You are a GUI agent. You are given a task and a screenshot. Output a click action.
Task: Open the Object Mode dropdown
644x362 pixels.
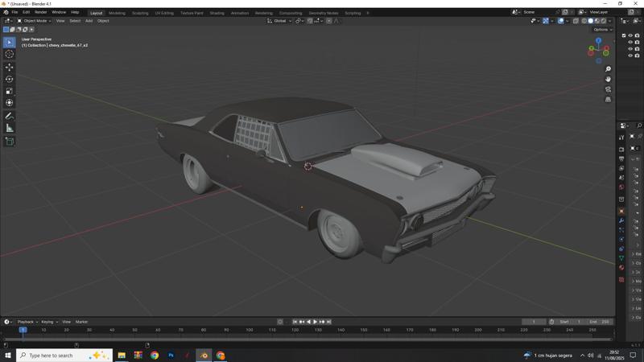click(35, 21)
